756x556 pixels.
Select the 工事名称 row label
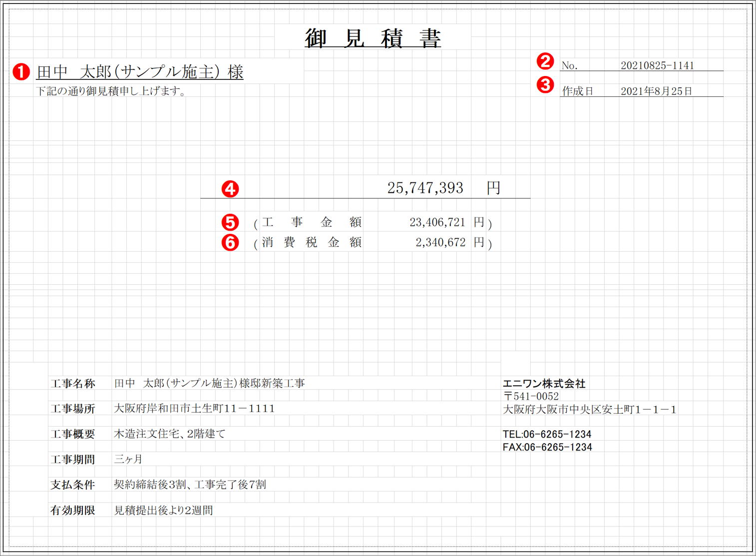(x=73, y=383)
